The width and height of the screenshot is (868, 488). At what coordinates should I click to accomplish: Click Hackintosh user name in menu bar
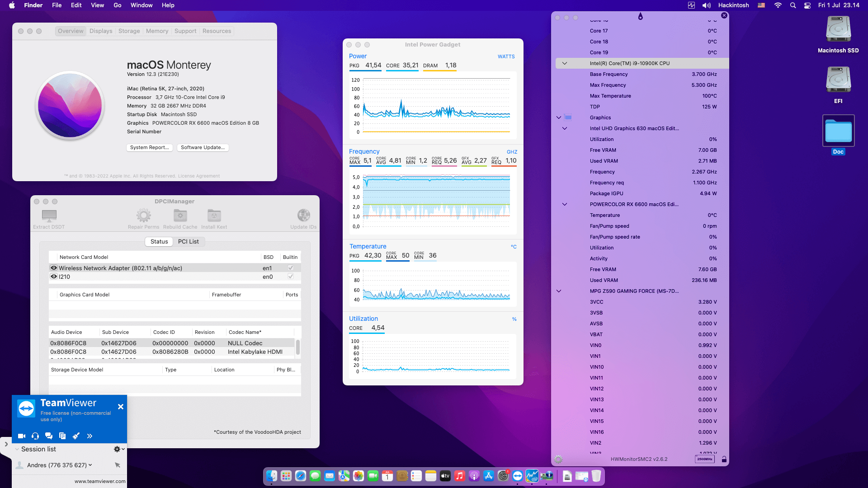click(733, 5)
